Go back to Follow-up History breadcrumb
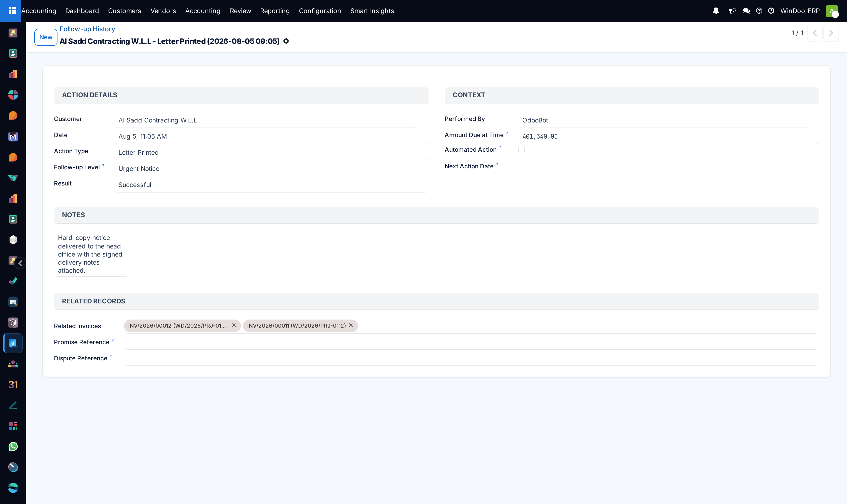The image size is (847, 504). tap(87, 29)
